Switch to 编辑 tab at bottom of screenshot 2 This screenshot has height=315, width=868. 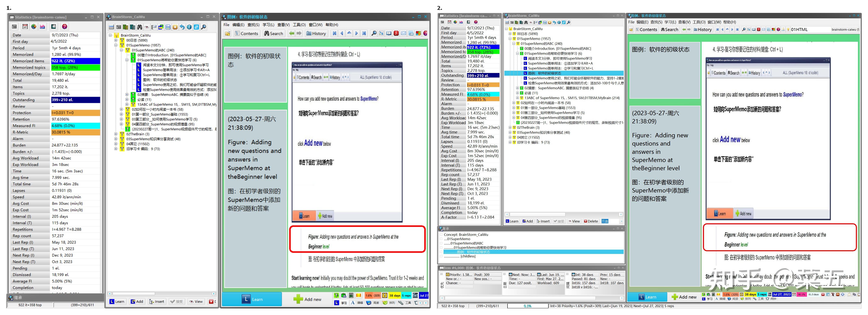720,299
